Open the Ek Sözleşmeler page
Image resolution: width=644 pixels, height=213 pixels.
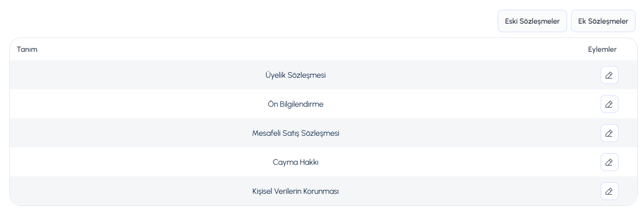[603, 21]
